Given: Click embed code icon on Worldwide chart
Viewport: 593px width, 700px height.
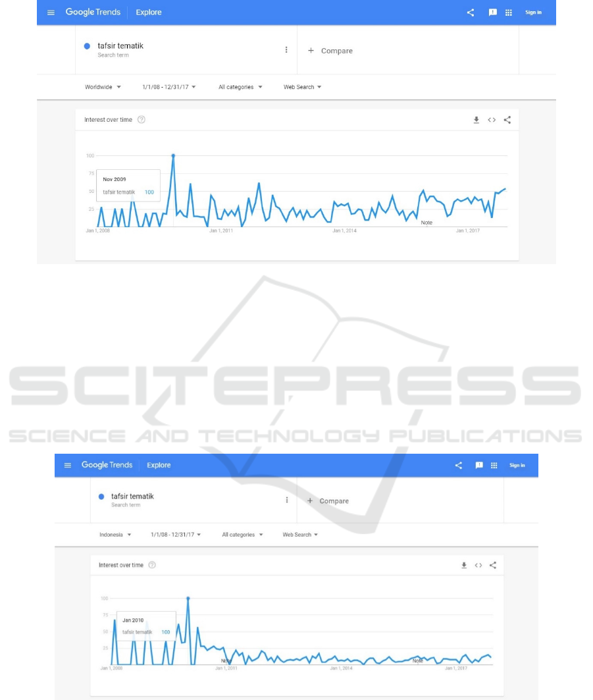Looking at the screenshot, I should click(x=492, y=120).
